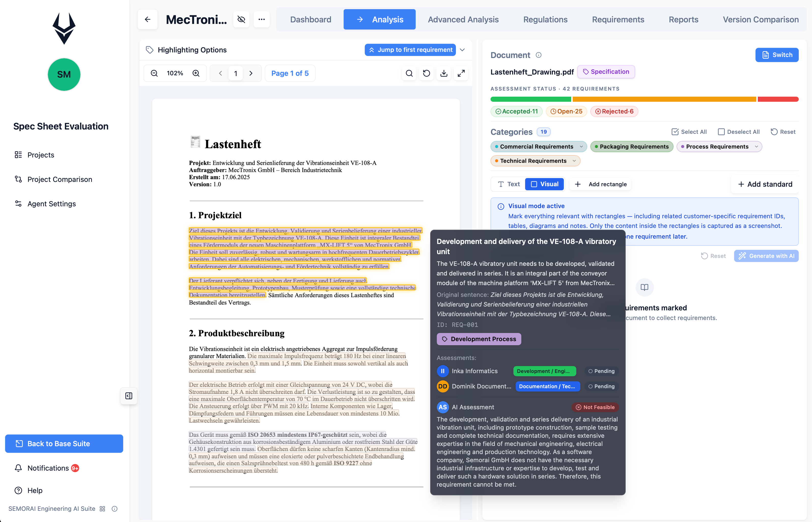The width and height of the screenshot is (812, 522).
Task: Open the Requirements tab
Action: pyautogui.click(x=618, y=19)
